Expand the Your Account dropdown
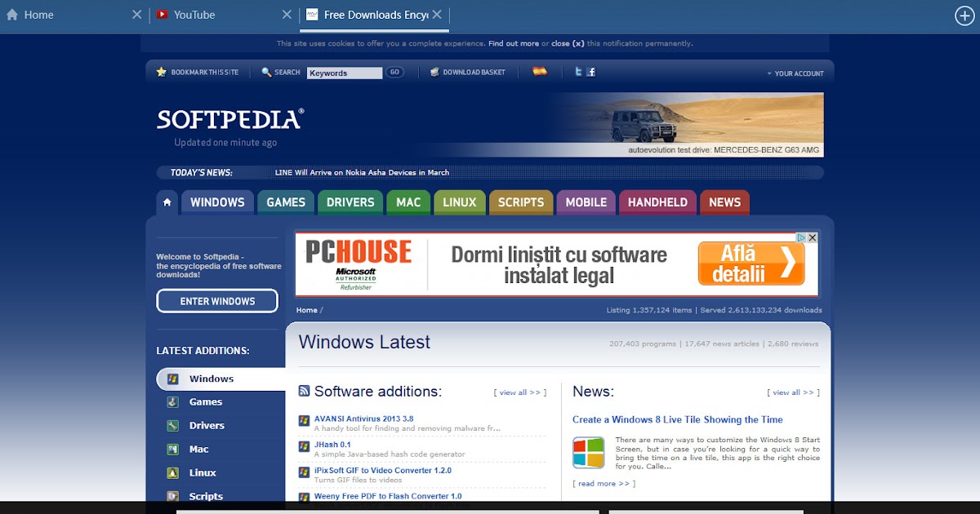Image resolution: width=980 pixels, height=514 pixels. click(795, 73)
